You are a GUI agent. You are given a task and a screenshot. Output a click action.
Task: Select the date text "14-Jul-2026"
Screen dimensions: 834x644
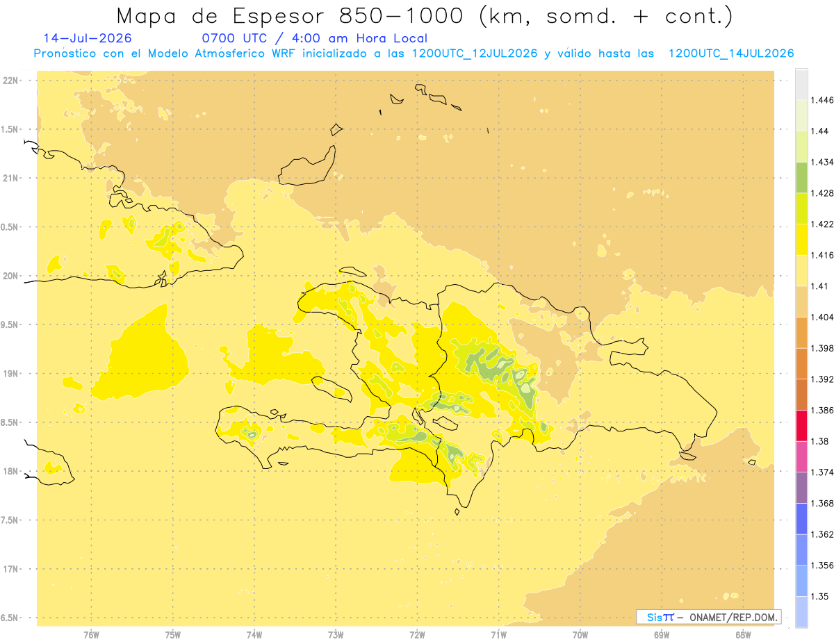[87, 38]
